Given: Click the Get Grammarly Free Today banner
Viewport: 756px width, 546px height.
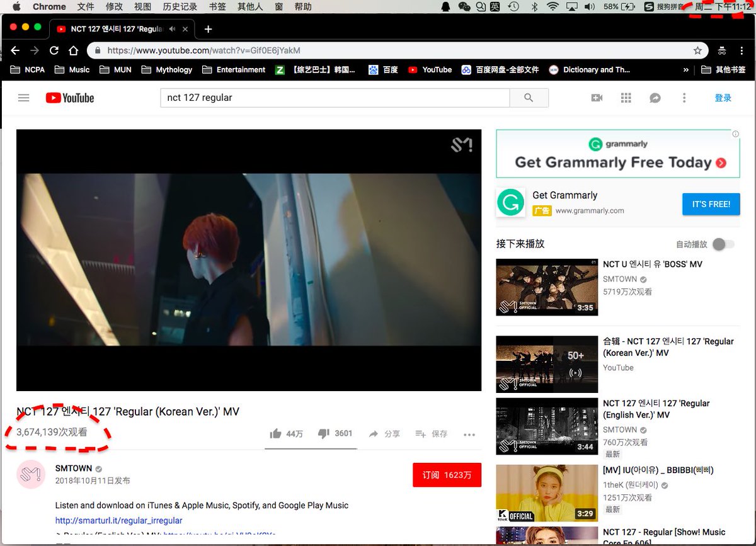Looking at the screenshot, I should point(618,154).
